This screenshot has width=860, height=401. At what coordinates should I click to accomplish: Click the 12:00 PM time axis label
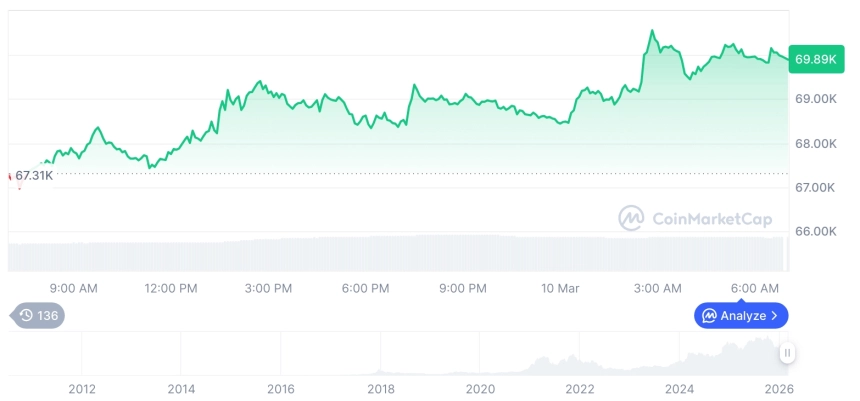click(171, 288)
